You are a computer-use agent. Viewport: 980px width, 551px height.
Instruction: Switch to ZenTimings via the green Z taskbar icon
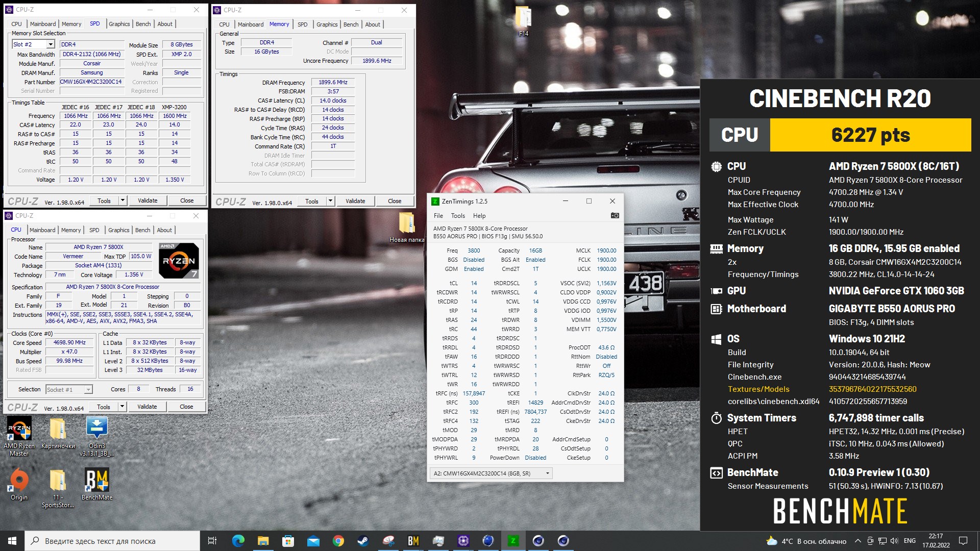513,541
